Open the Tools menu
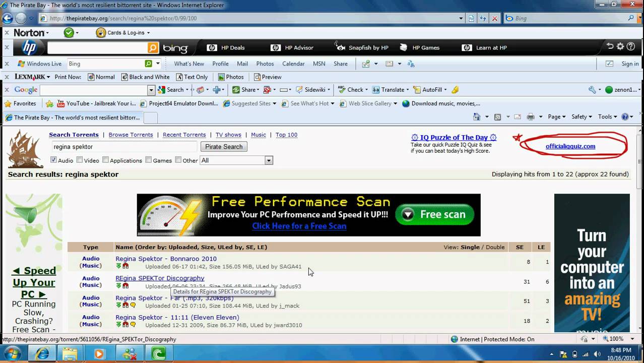Viewport: 644px width, 363px height. pos(607,117)
